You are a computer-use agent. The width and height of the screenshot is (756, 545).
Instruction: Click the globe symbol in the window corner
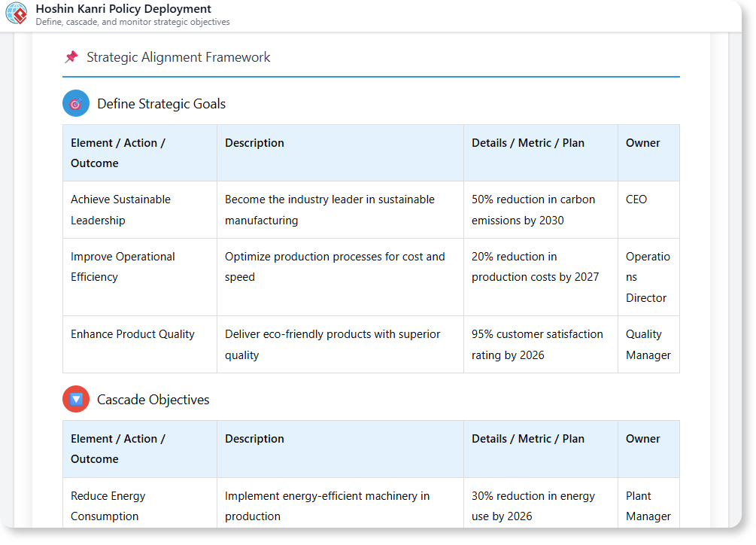(15, 13)
